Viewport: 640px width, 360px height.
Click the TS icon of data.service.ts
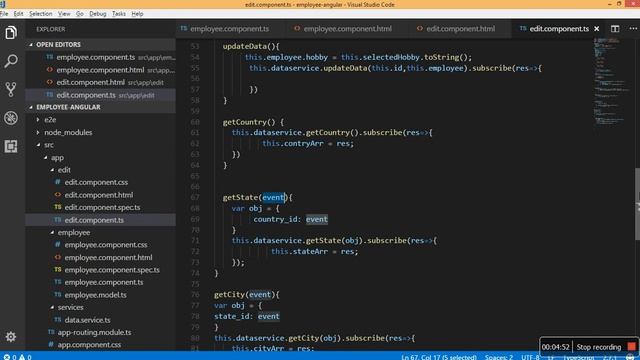pyautogui.click(x=58, y=320)
